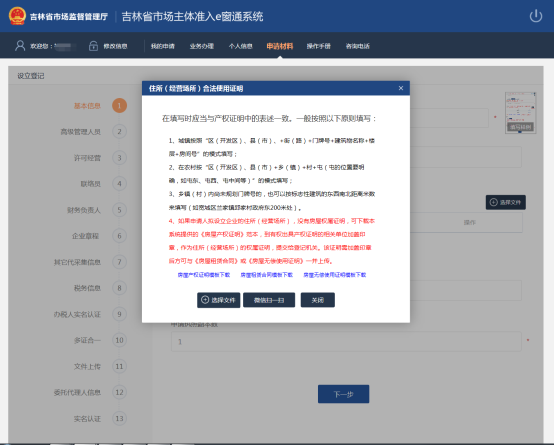Click 设立登记 page heading
Screen dimensions: 554x445
pyautogui.click(x=31, y=76)
